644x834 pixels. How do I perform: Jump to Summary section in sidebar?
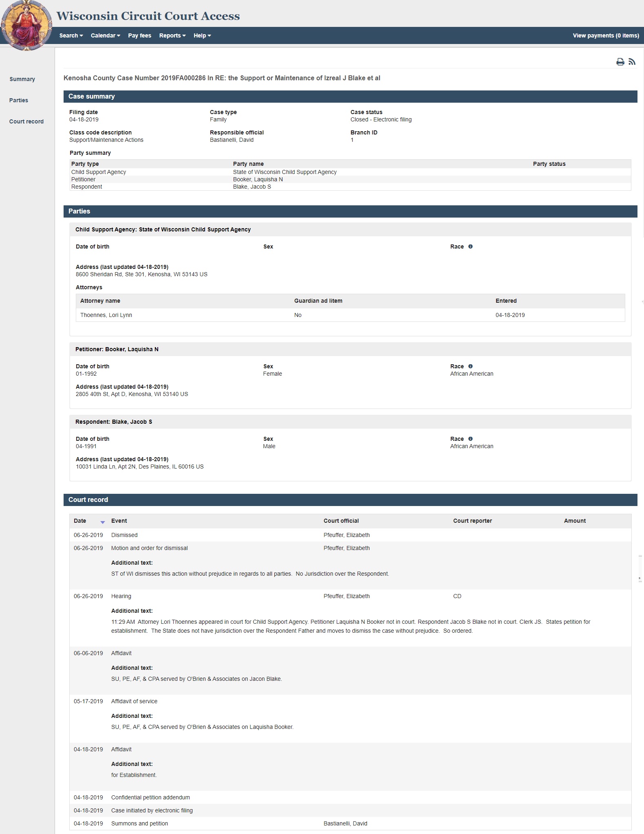(x=22, y=79)
